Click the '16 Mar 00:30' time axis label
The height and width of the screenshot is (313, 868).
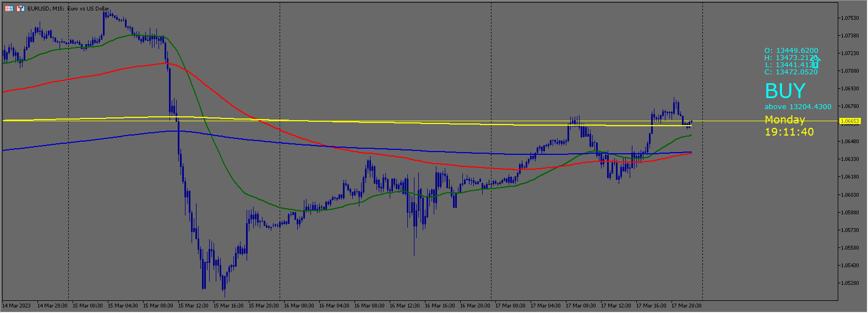[x=299, y=306]
